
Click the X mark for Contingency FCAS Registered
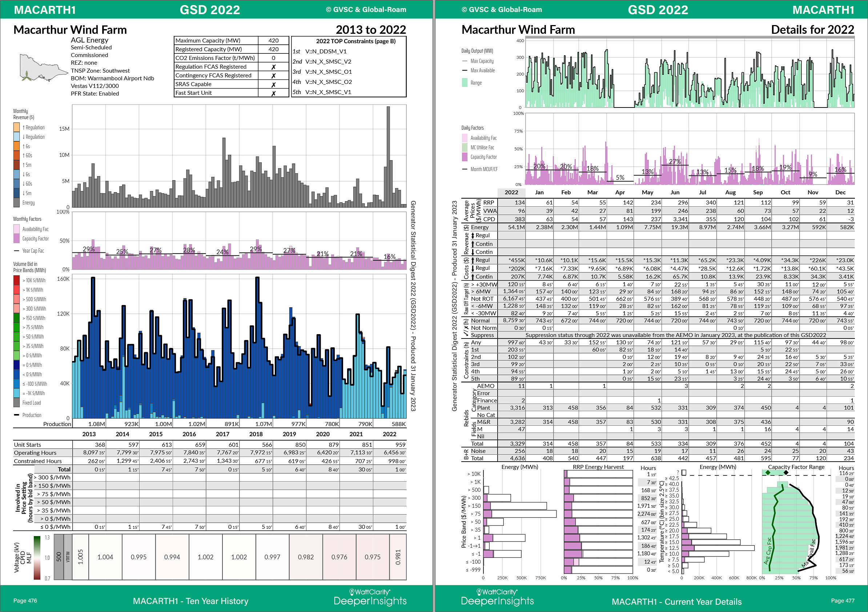tap(273, 76)
